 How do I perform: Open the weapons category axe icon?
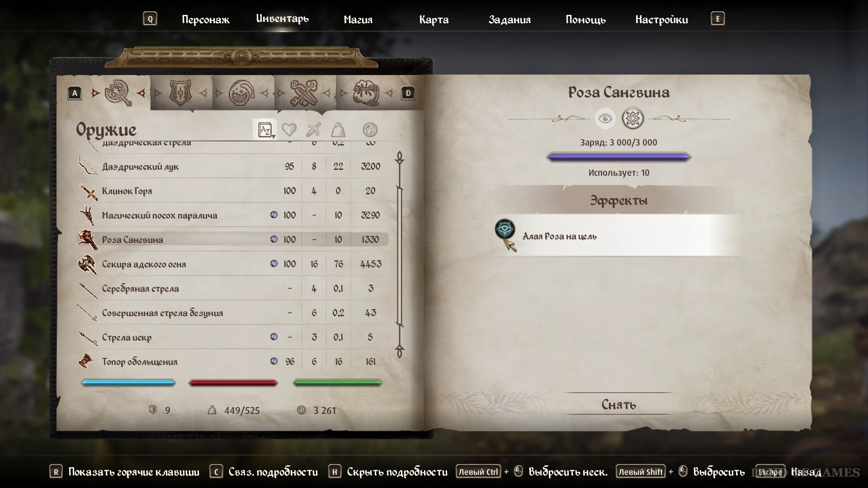point(118,93)
